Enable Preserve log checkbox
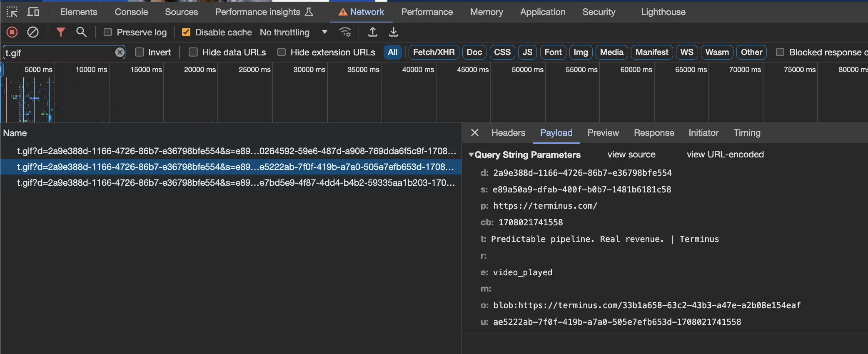Image resolution: width=868 pixels, height=354 pixels. 108,32
